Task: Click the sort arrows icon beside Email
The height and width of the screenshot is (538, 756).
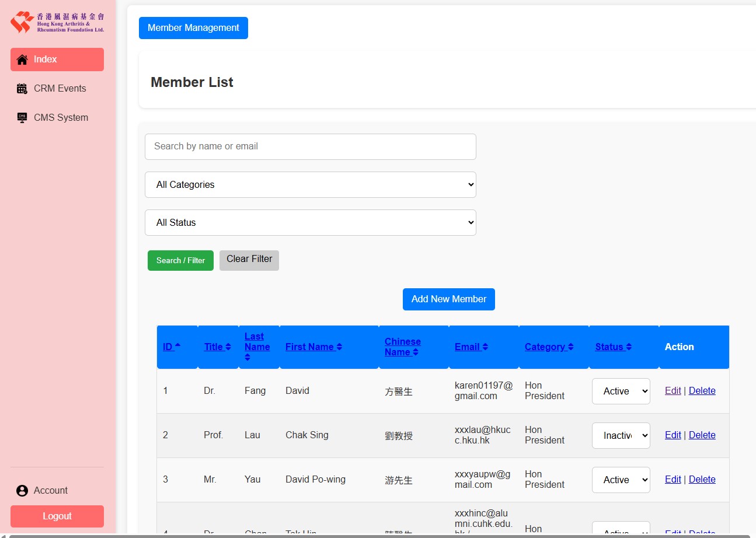Action: [x=485, y=347]
